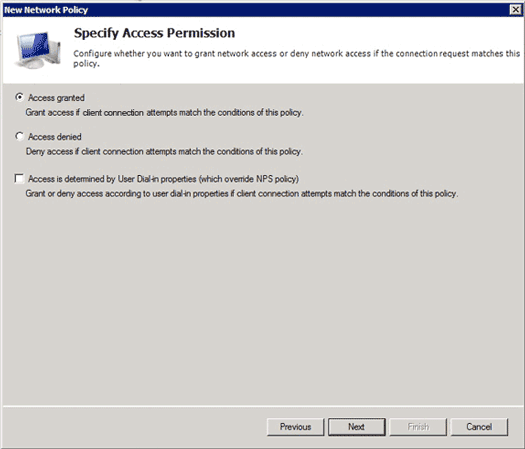The width and height of the screenshot is (525, 449).
Task: Click the 'Specify Access Permission' heading
Action: click(x=154, y=33)
